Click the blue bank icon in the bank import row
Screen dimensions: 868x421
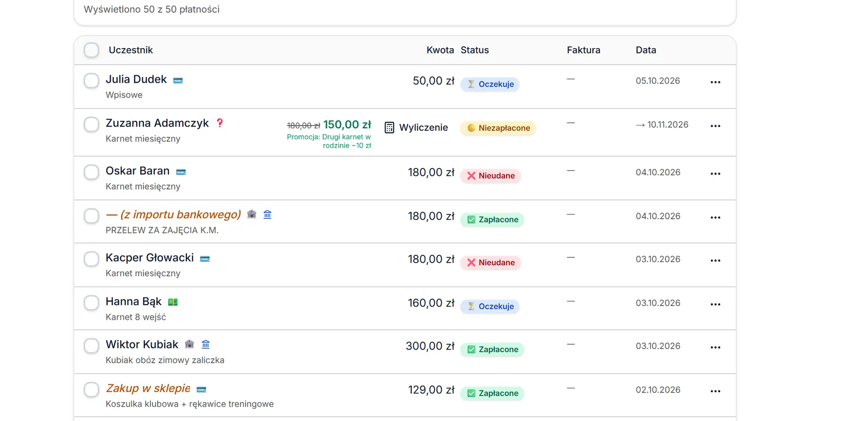267,214
